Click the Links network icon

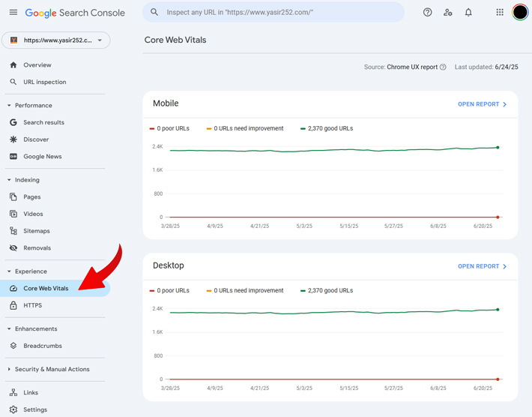coord(13,392)
